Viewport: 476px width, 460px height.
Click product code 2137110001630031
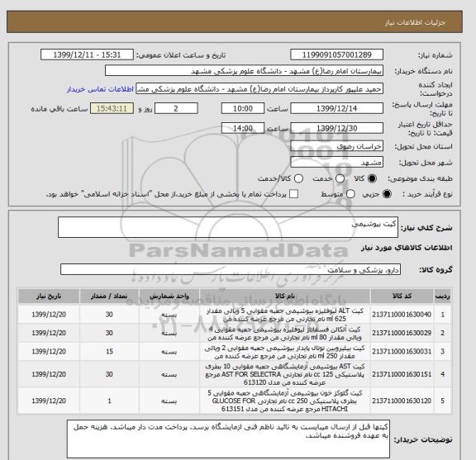coord(402,352)
